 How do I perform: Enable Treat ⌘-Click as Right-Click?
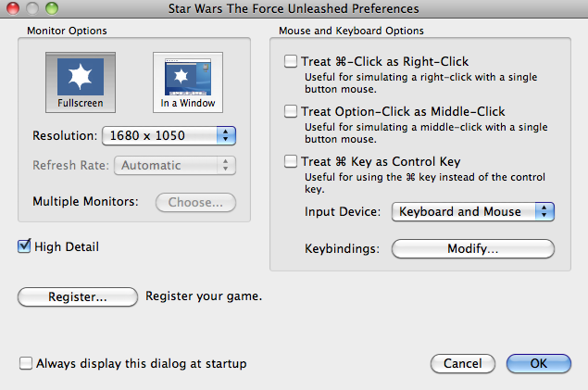(291, 61)
